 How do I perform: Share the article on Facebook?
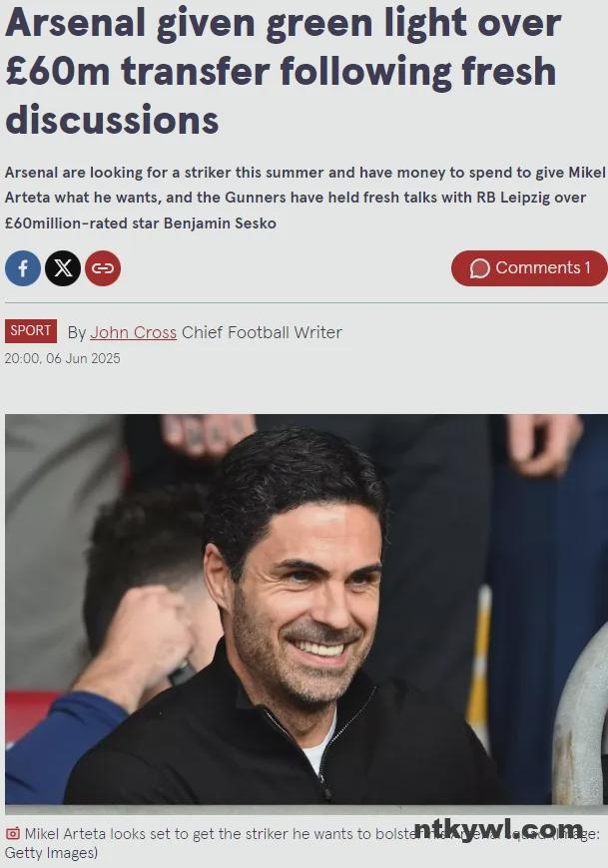tap(23, 268)
